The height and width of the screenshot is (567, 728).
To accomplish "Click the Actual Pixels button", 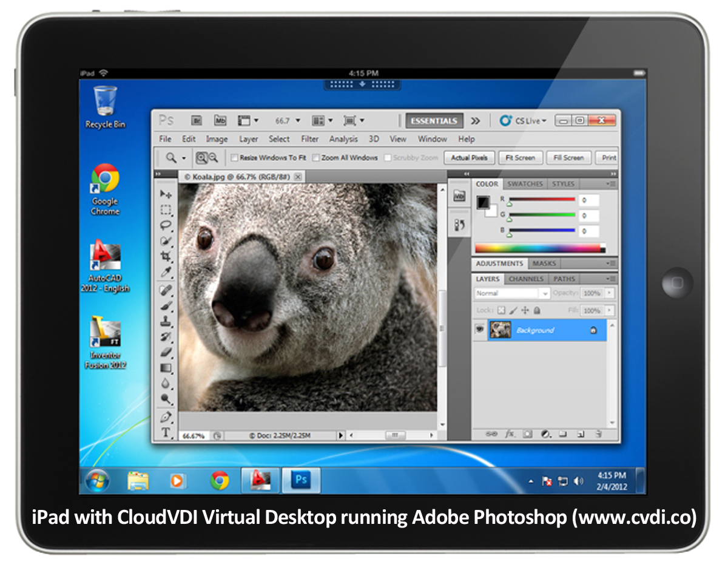I will pyautogui.click(x=470, y=158).
